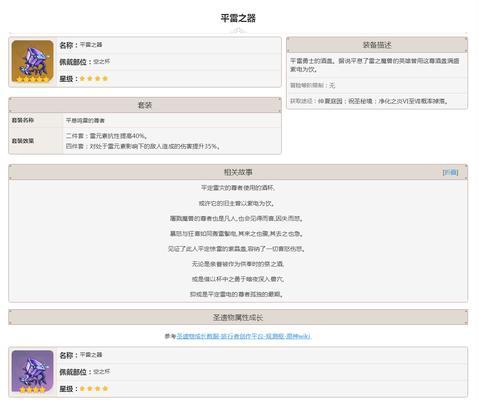Click the 装备描述 panel header
Viewport: 478px width, 400px height.
377,45
